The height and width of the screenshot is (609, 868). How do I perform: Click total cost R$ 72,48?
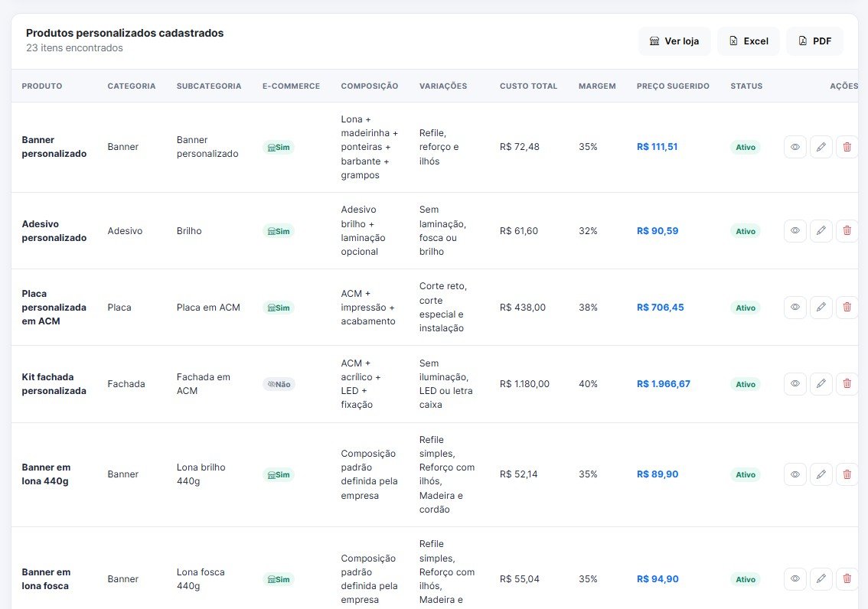519,147
